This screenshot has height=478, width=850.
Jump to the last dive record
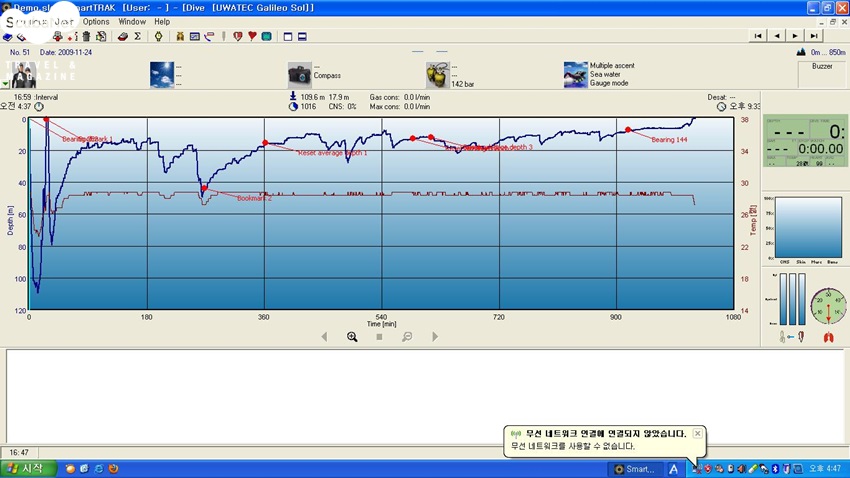point(815,36)
